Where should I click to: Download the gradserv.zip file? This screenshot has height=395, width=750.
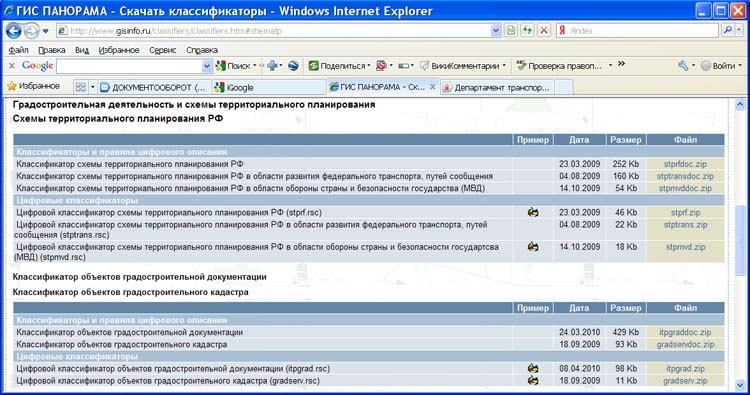point(685,381)
